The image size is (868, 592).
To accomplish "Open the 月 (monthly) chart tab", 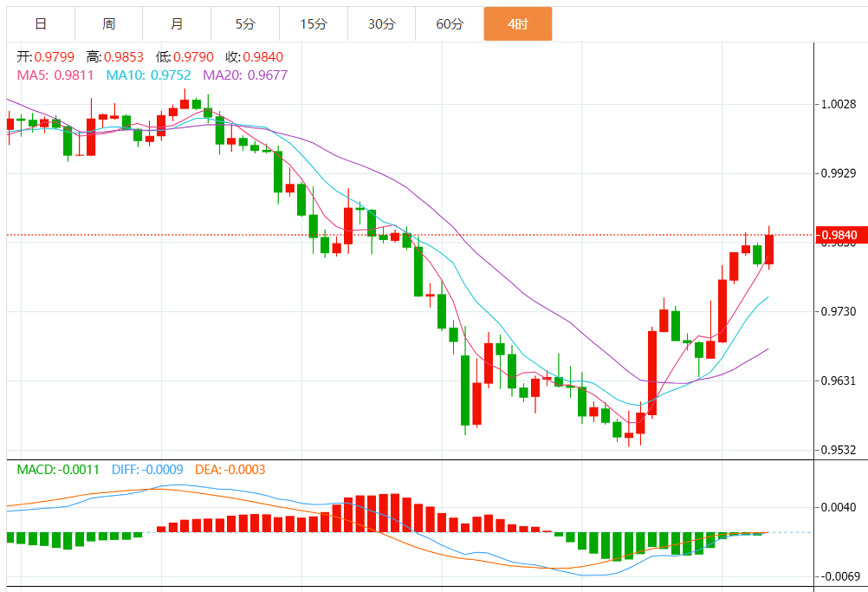I will 177,24.
